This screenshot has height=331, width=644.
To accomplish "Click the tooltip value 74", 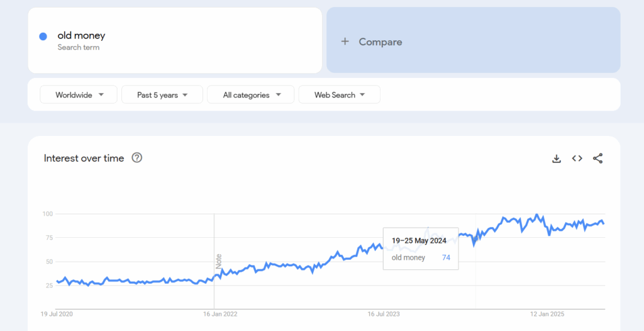I will 446,258.
